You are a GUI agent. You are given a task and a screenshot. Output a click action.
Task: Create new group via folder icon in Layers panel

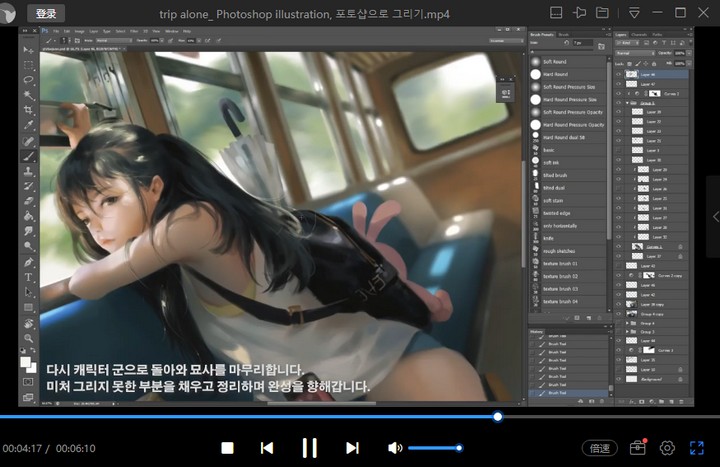[661, 402]
